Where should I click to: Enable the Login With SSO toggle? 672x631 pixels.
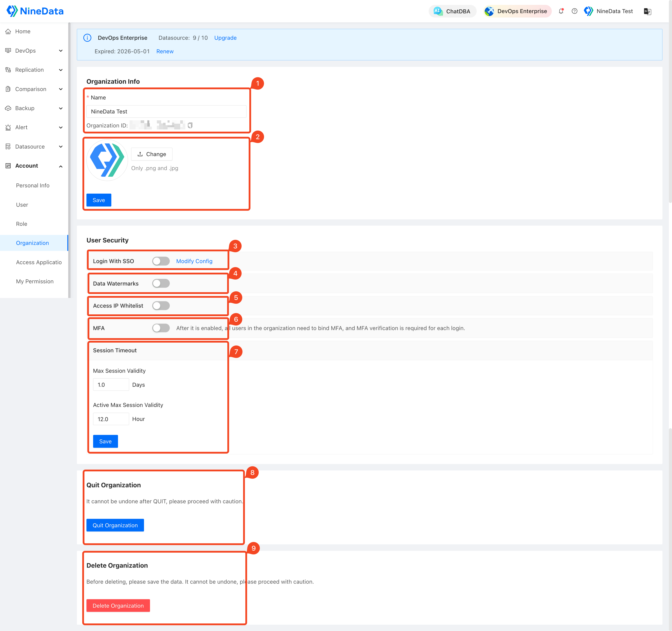161,261
